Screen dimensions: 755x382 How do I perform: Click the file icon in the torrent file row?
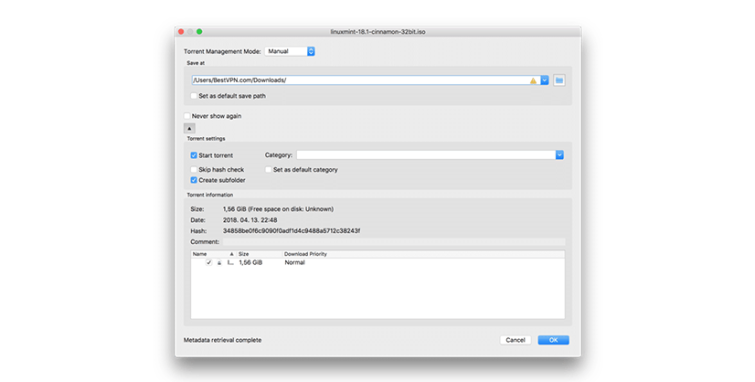[219, 263]
